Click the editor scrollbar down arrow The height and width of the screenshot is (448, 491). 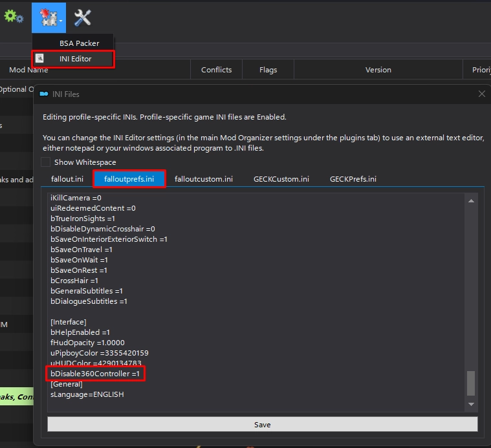click(x=471, y=404)
